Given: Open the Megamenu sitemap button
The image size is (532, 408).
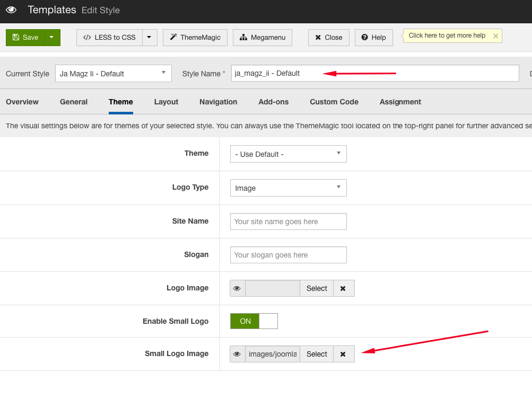Looking at the screenshot, I should 262,37.
